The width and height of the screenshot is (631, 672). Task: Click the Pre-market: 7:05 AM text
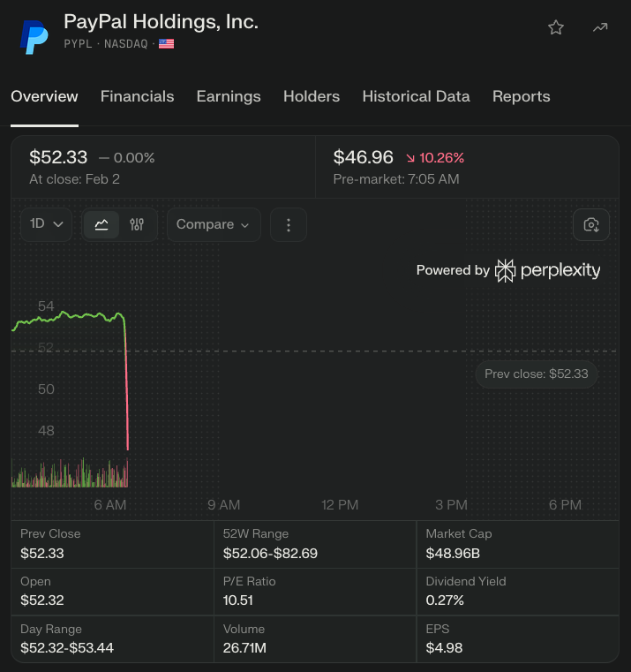(396, 179)
